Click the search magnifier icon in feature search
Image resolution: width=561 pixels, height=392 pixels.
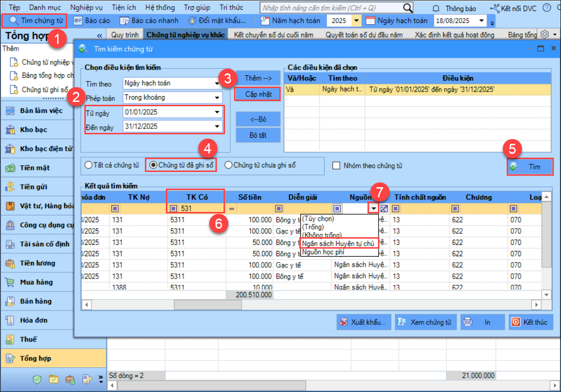coord(408,8)
